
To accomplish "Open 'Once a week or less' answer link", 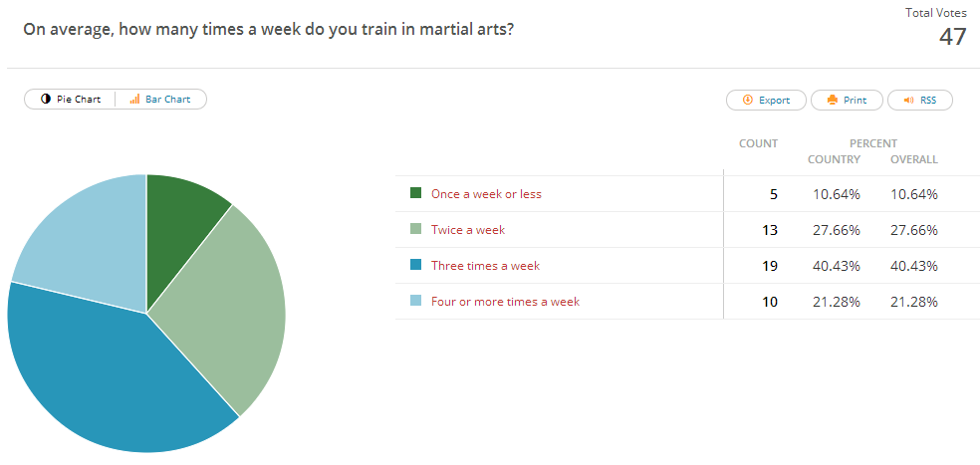I will coord(486,194).
